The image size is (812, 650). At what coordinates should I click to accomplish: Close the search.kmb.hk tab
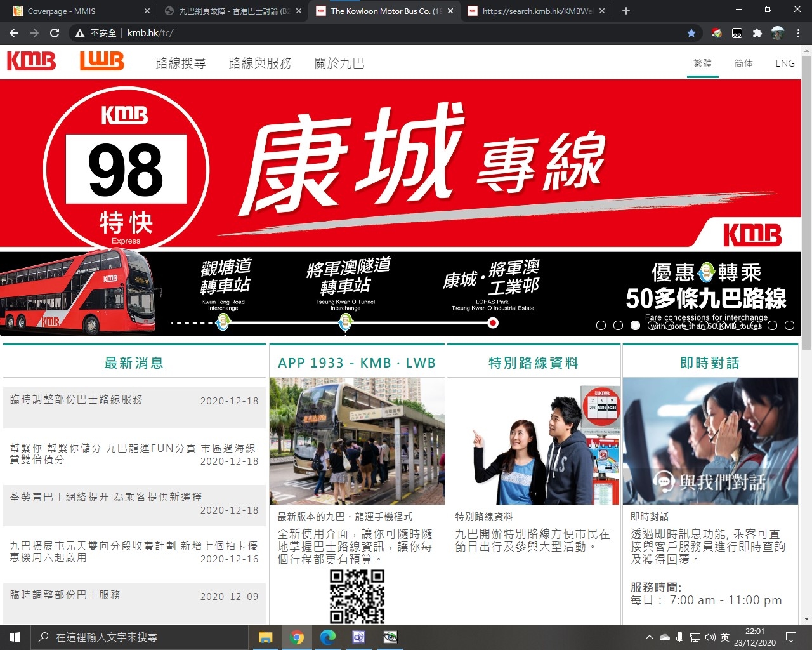pyautogui.click(x=602, y=11)
